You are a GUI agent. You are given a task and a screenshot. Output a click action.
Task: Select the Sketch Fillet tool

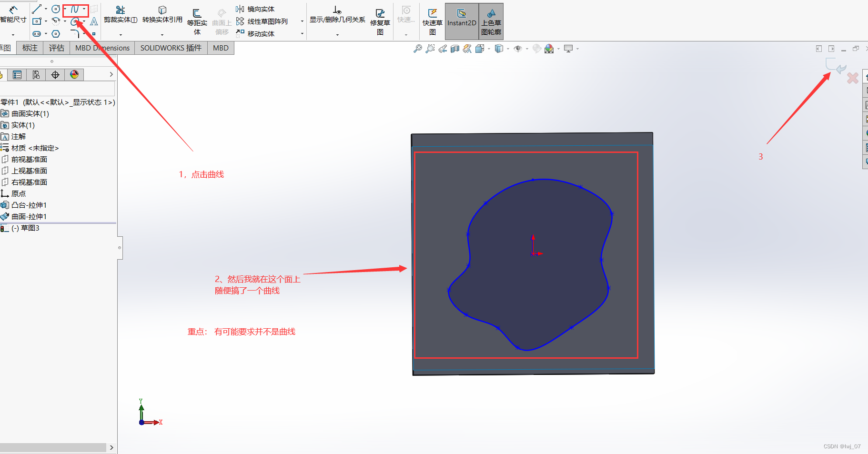tap(75, 34)
